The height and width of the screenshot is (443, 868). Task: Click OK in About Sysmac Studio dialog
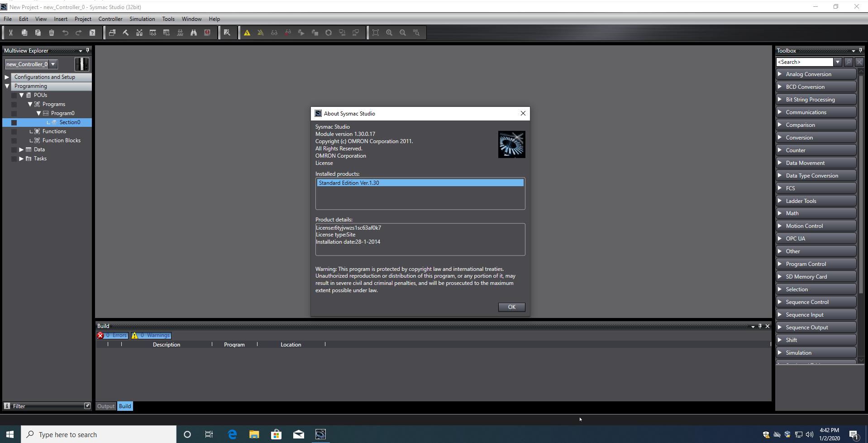pos(512,307)
